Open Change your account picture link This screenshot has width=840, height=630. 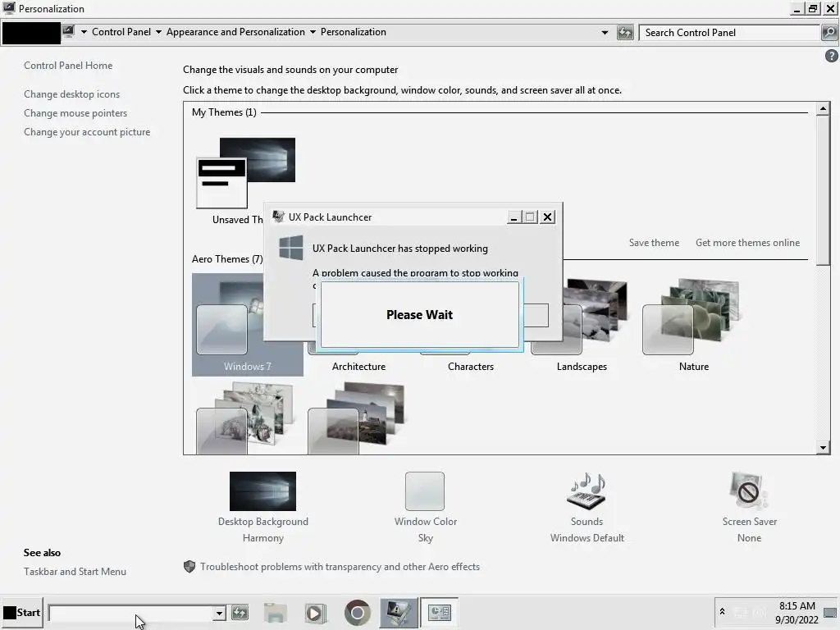click(87, 132)
